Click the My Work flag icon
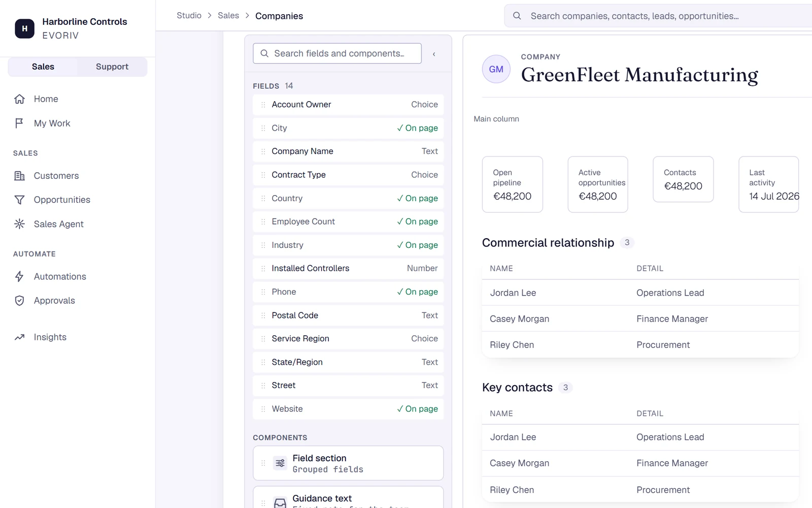Screen dimensions: 812x508 (x=19, y=123)
